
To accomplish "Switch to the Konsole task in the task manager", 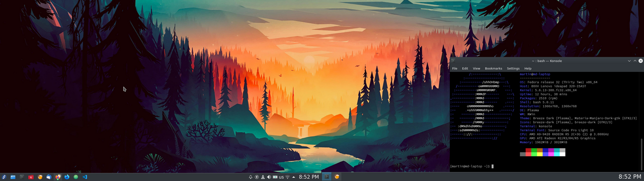I will pyautogui.click(x=327, y=177).
